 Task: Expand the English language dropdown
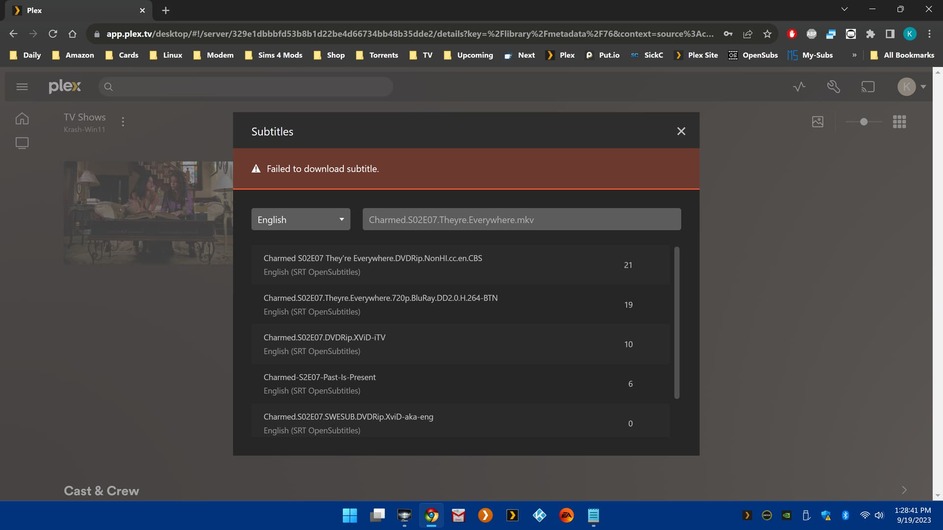point(300,219)
